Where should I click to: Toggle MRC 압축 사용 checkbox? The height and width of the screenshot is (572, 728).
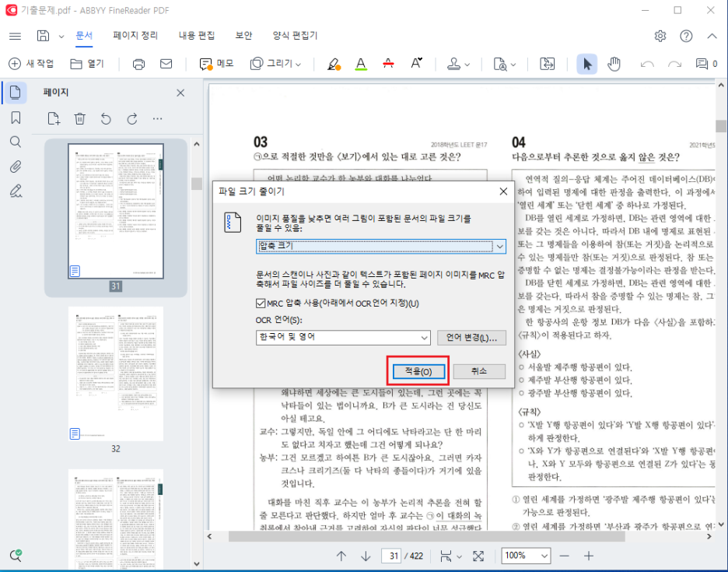pyautogui.click(x=261, y=304)
